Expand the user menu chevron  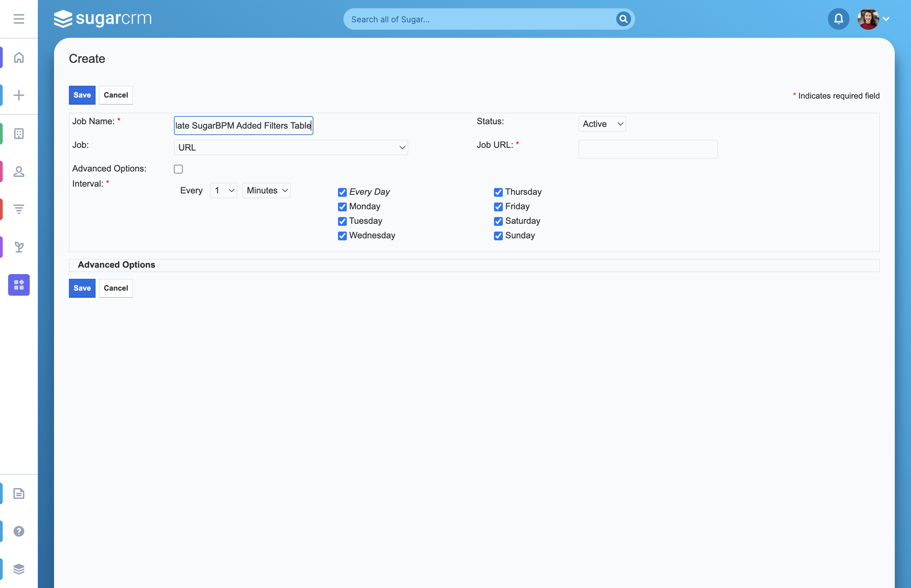tap(886, 19)
